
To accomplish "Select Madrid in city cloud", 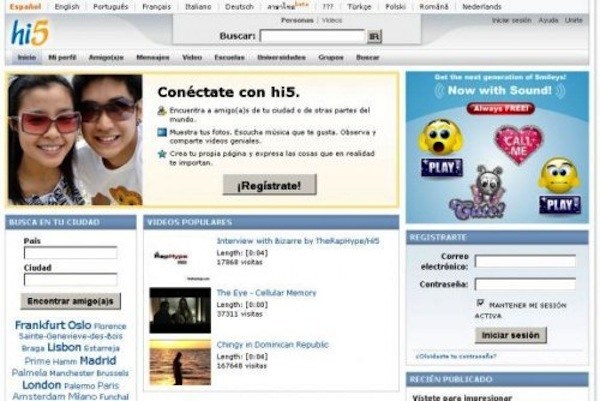I will pos(98,360).
